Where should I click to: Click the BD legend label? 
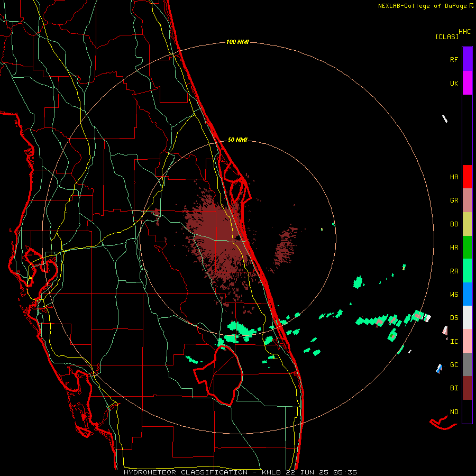(454, 224)
